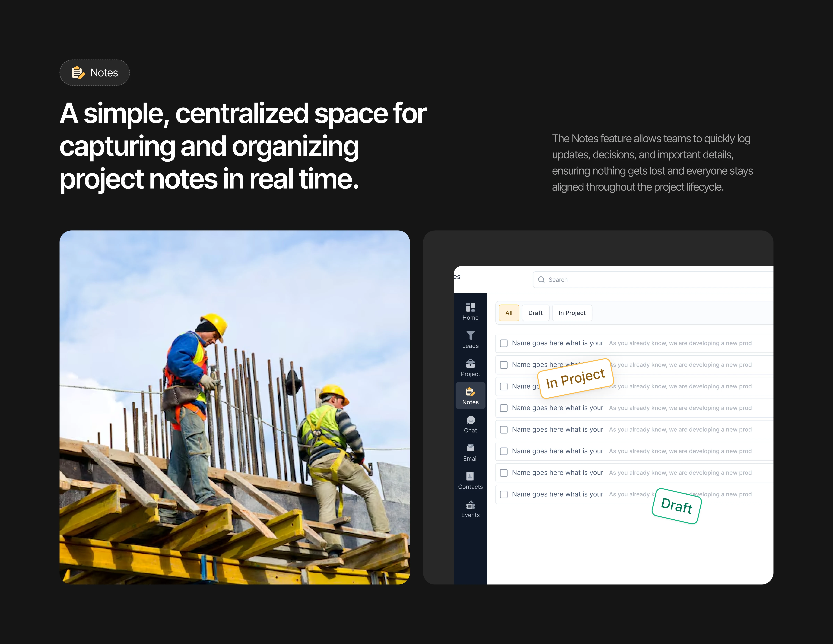Image resolution: width=833 pixels, height=644 pixels.
Task: Select the last note row checkbox
Action: pyautogui.click(x=504, y=495)
